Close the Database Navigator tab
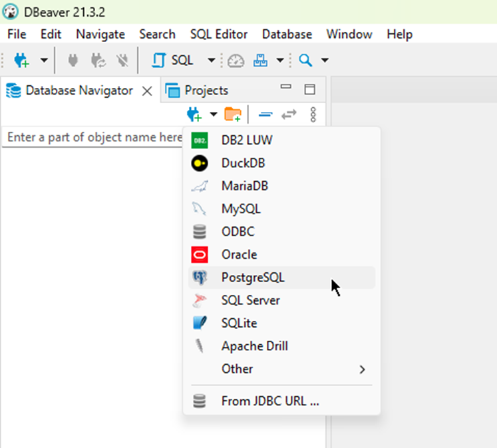 (x=147, y=91)
